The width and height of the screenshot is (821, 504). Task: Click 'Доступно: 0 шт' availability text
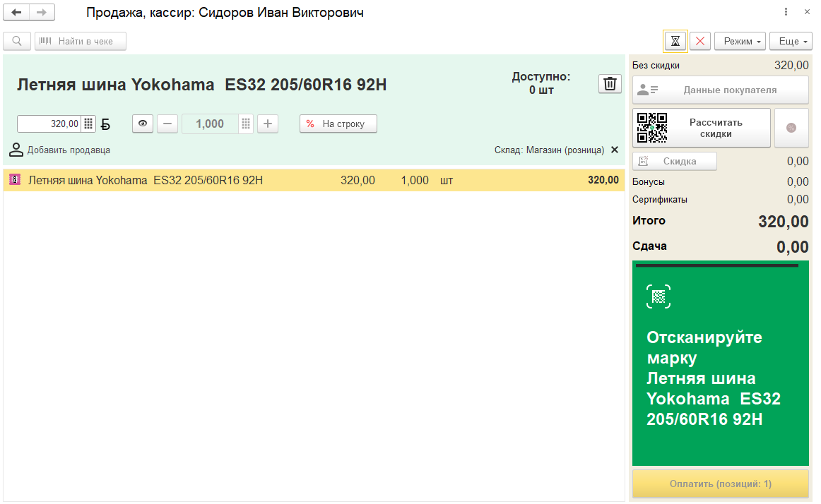(x=541, y=83)
